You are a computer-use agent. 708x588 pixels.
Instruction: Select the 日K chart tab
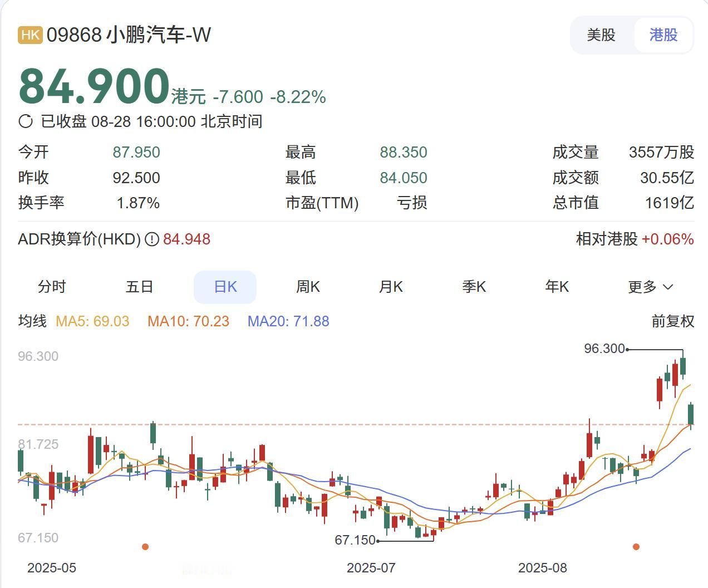coord(225,287)
